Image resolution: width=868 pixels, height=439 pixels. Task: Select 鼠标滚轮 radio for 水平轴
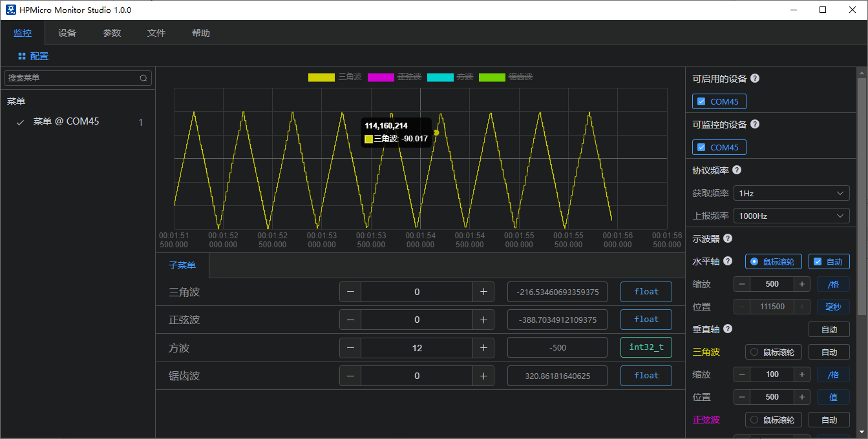click(754, 261)
